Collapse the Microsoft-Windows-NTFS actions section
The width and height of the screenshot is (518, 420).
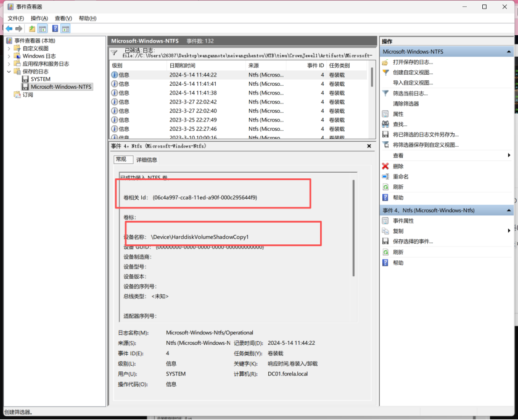[509, 52]
